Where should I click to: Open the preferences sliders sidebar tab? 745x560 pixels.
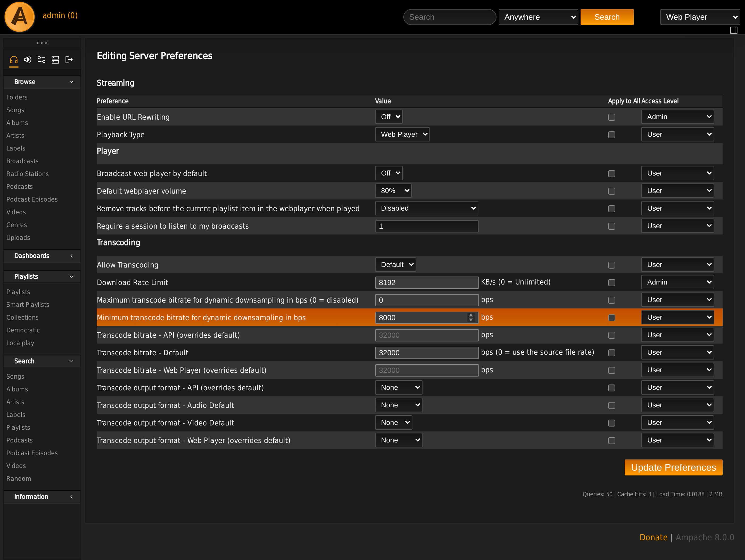click(x=42, y=60)
